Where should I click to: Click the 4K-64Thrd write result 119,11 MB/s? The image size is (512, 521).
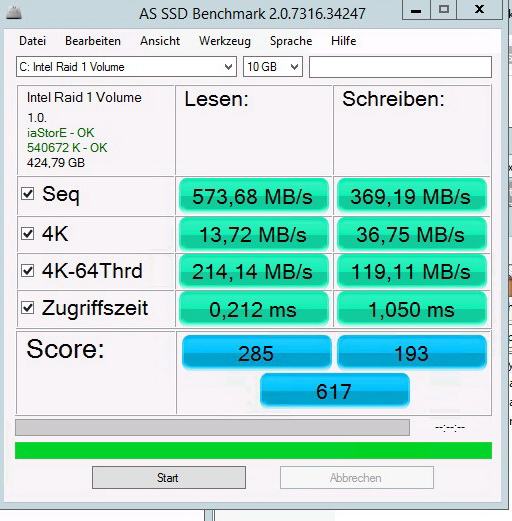[412, 271]
